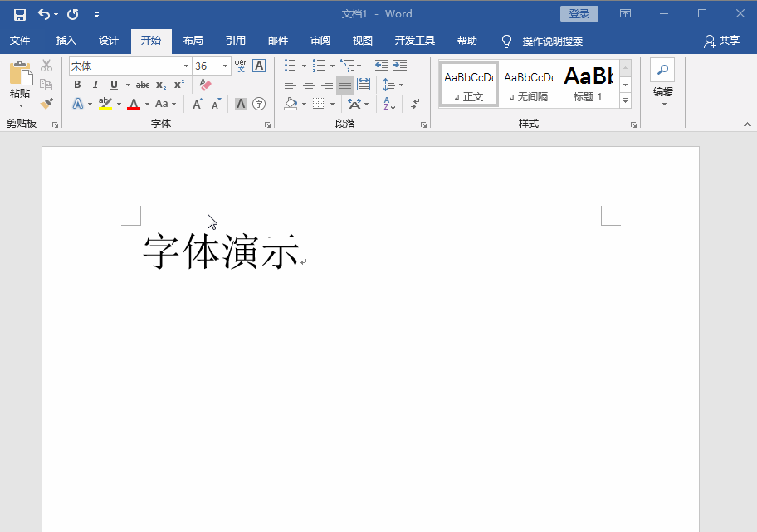Open the character shading icon
Image resolution: width=757 pixels, height=532 pixels.
point(241,103)
